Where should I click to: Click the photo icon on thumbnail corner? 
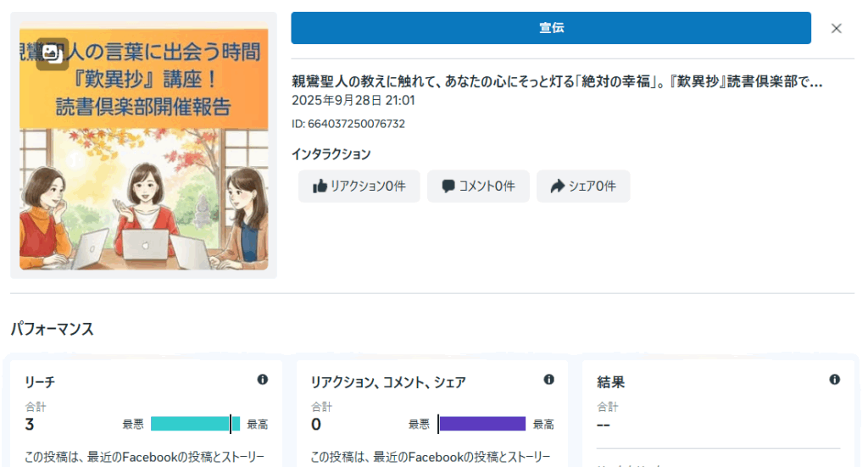click(x=53, y=53)
